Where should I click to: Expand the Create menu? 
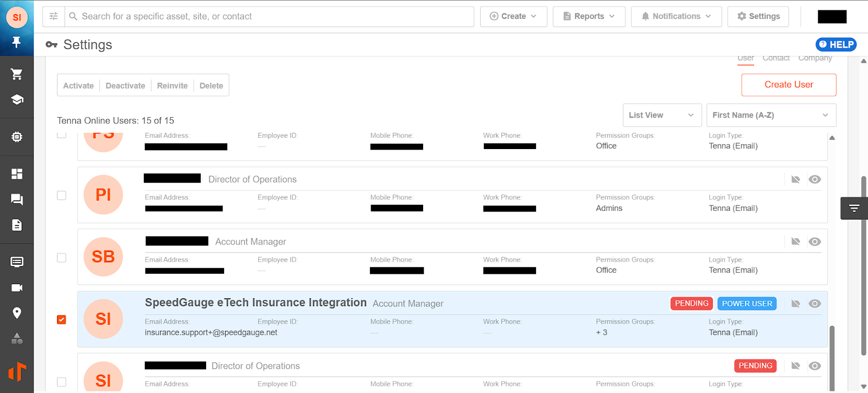513,16
